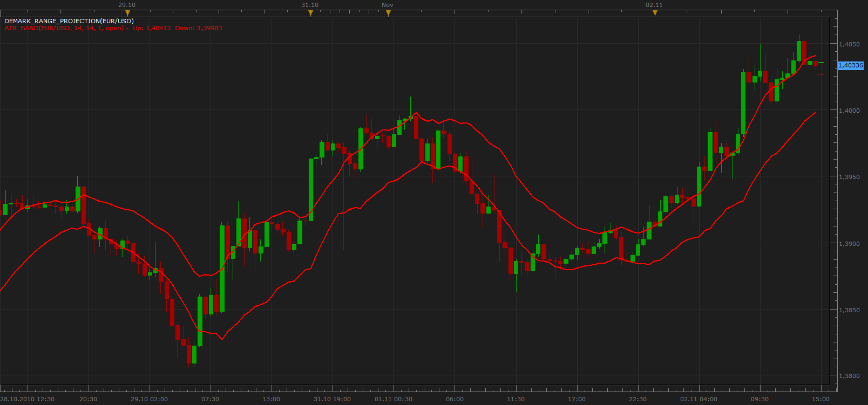The height and width of the screenshot is (405, 868).
Task: Click the 22:30 time axis label
Action: [x=638, y=399]
